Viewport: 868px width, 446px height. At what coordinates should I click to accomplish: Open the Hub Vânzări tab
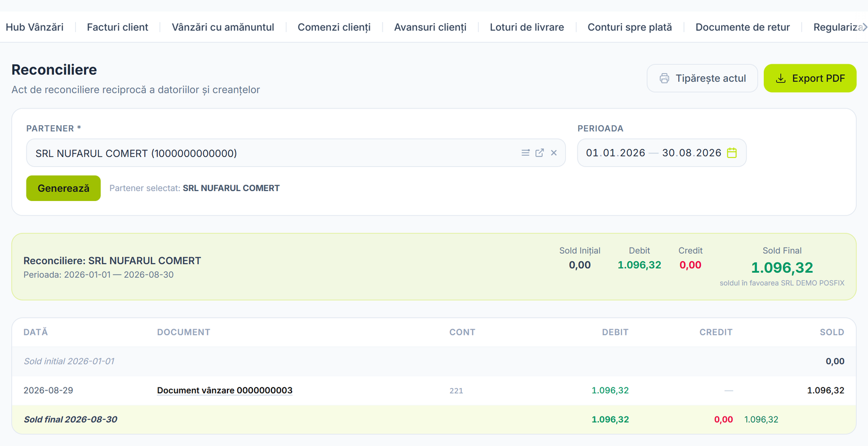[x=35, y=27]
